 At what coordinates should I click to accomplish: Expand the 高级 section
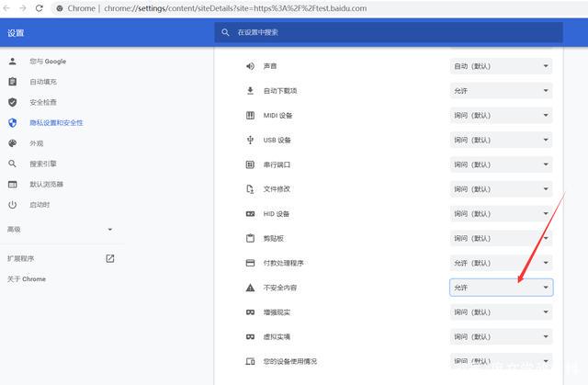(60, 229)
